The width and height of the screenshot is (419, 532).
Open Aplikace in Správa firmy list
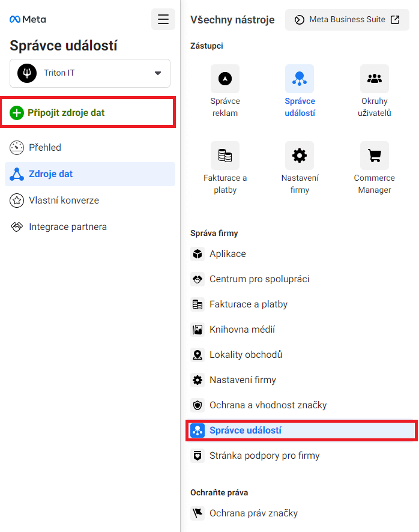tap(228, 254)
